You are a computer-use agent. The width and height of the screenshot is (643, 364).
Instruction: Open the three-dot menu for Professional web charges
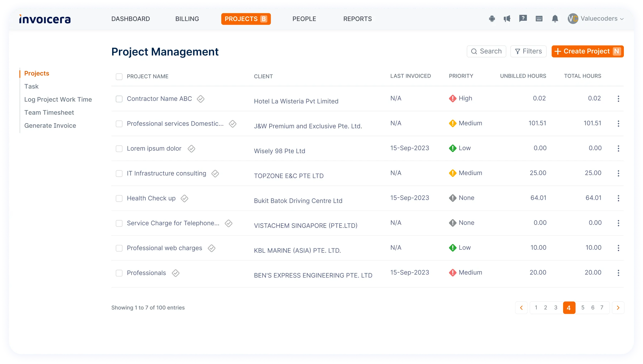618,248
